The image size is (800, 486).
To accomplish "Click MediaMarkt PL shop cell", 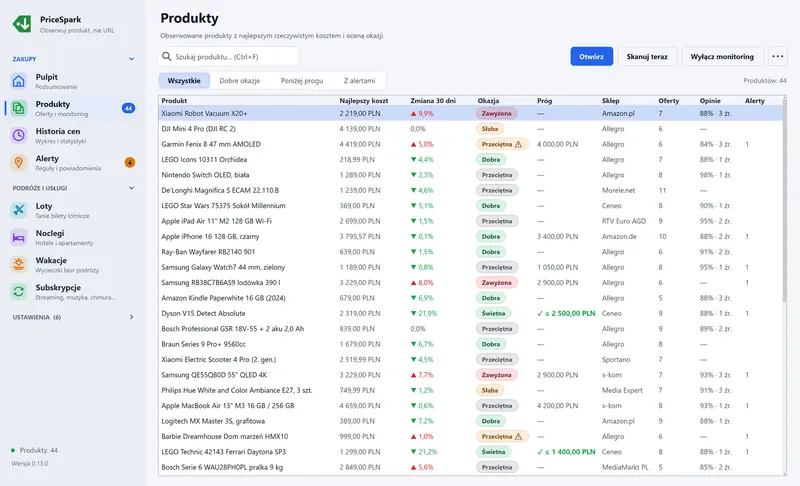I will click(x=625, y=467).
